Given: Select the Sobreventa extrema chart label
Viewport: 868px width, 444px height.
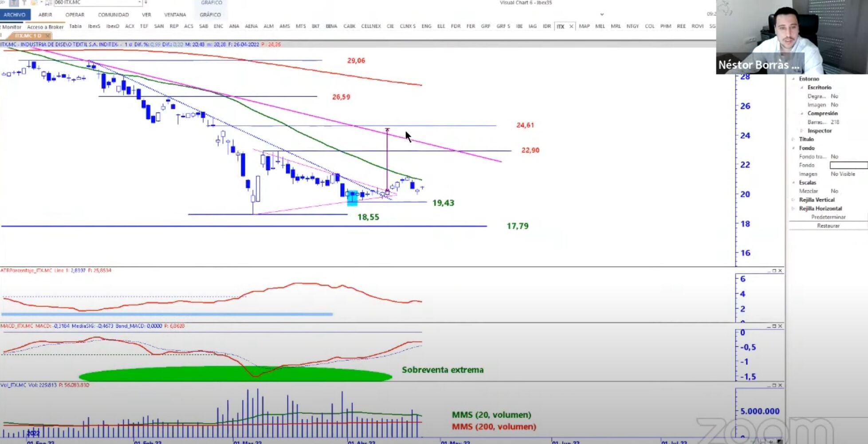Looking at the screenshot, I should click(443, 370).
